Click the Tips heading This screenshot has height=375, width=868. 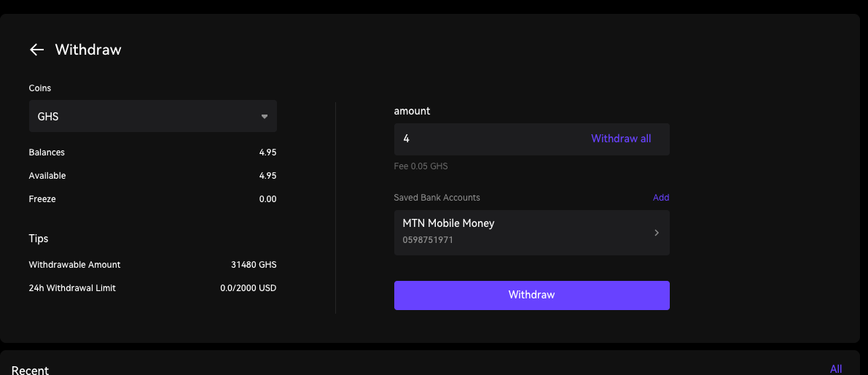(39, 239)
